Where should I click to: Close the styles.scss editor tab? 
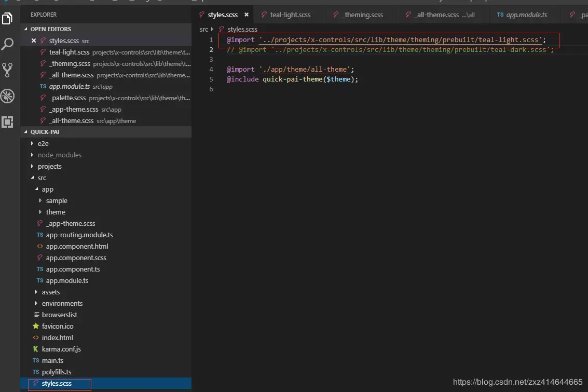247,15
